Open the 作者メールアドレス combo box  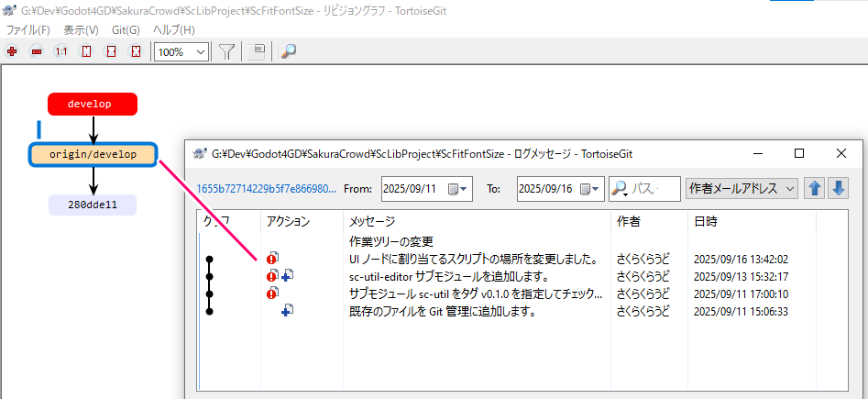point(742,189)
